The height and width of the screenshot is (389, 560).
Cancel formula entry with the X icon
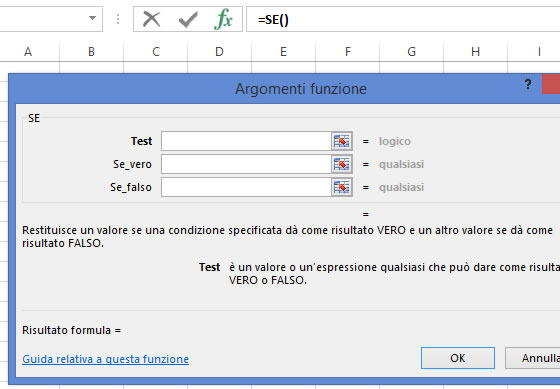(x=151, y=19)
